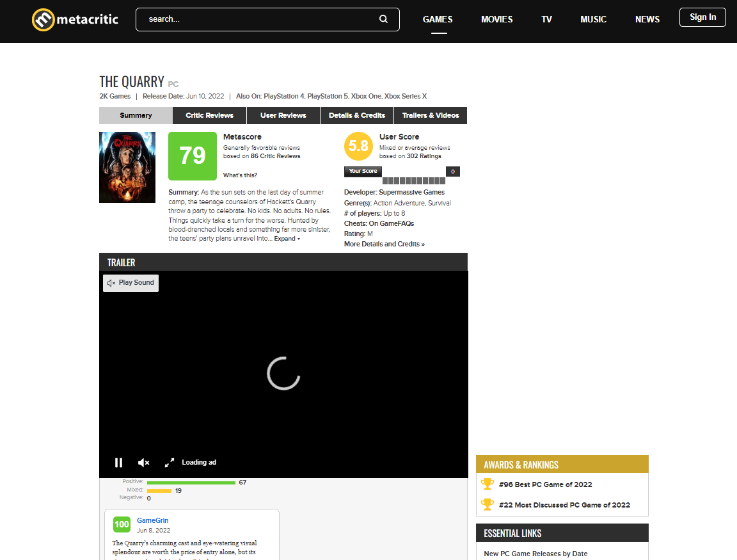Click the "Generally favorable reviews" text
This screenshot has width=737, height=560.
click(261, 148)
